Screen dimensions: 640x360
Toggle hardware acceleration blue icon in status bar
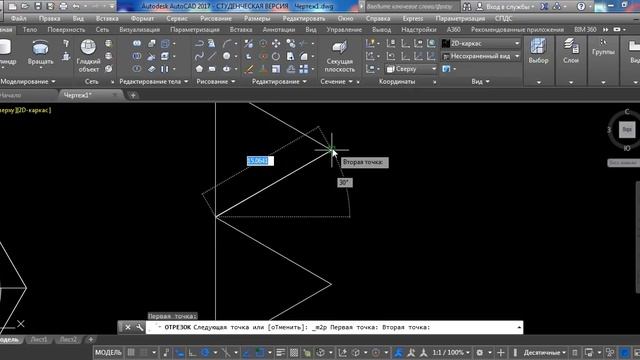[x=624, y=352]
